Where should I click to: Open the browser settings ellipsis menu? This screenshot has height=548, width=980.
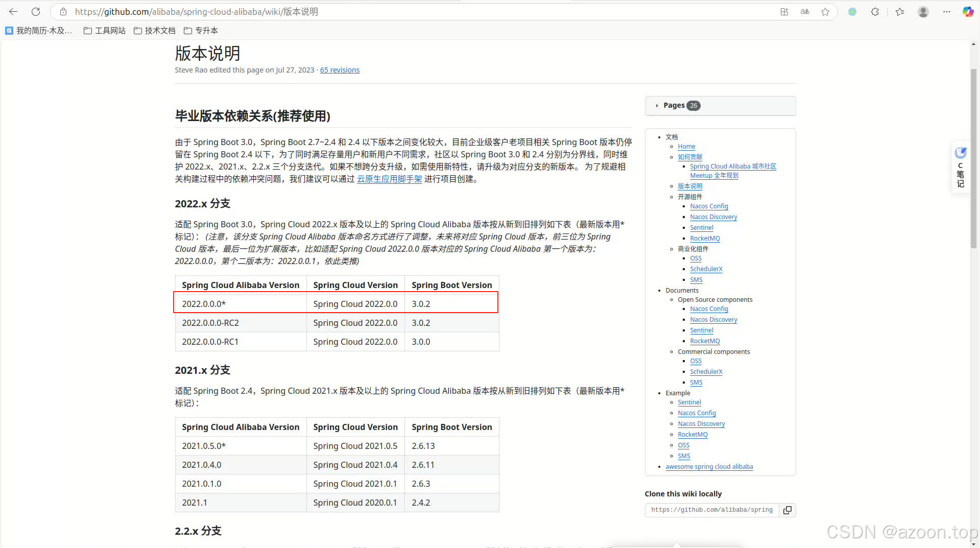946,12
